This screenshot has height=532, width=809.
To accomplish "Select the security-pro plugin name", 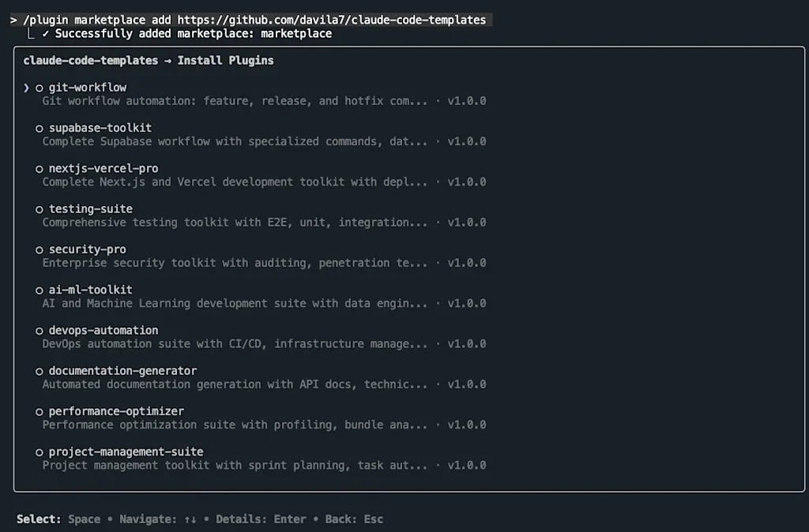I will 87,249.
